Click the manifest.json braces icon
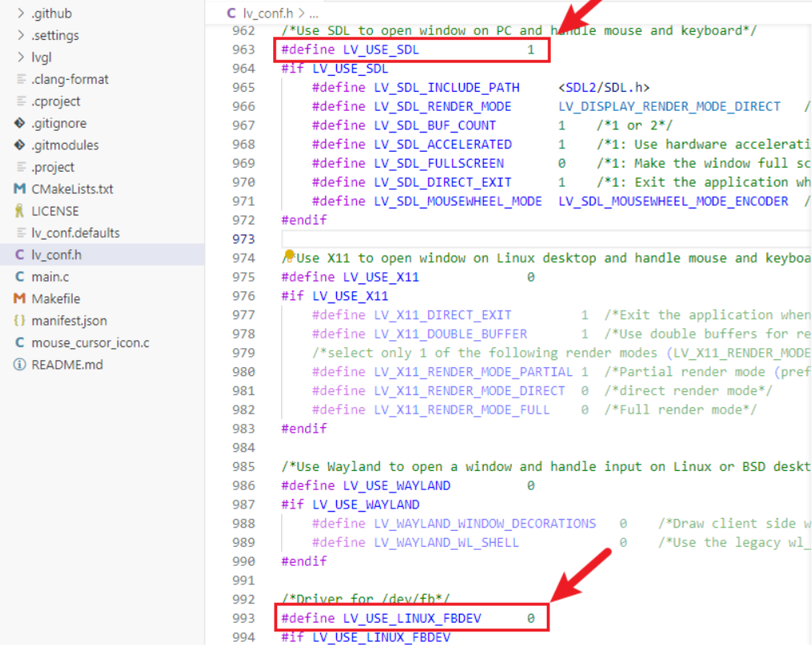The height and width of the screenshot is (645, 812). pyautogui.click(x=20, y=320)
